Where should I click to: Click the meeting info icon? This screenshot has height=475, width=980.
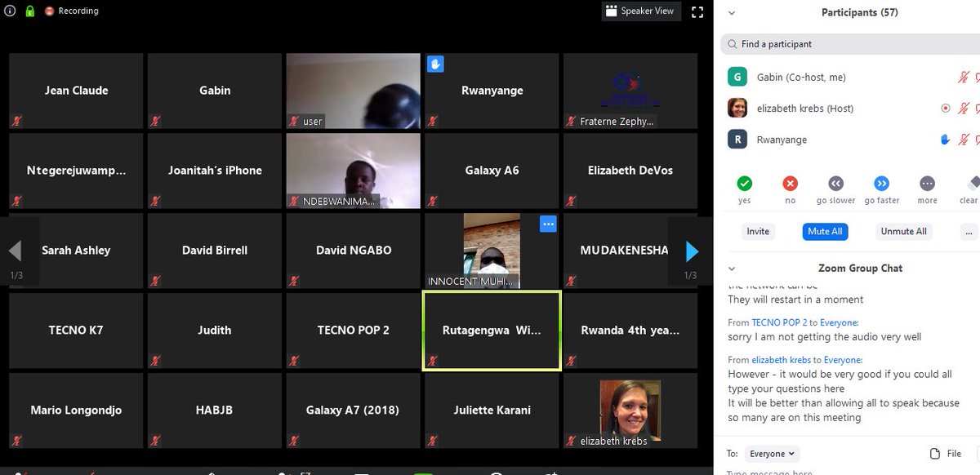click(x=10, y=11)
